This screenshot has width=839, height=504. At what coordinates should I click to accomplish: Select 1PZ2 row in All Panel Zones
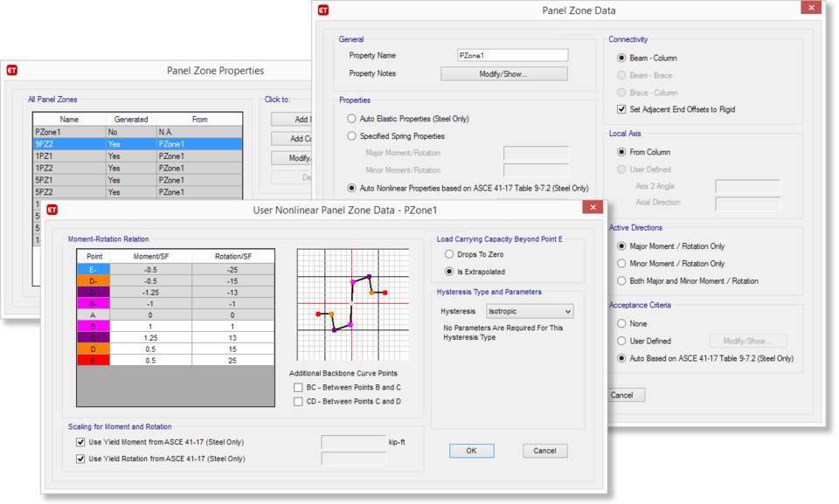click(x=137, y=168)
